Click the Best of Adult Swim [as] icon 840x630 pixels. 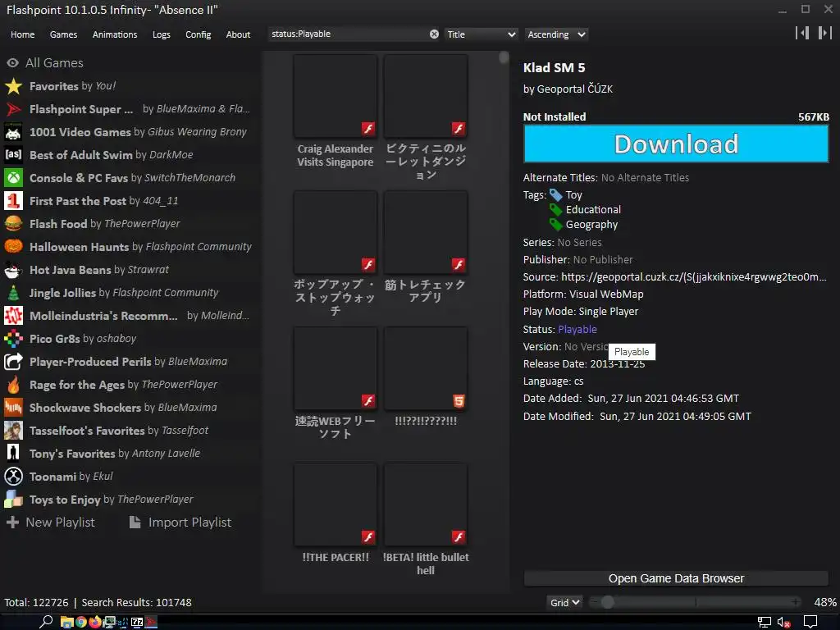click(x=13, y=155)
